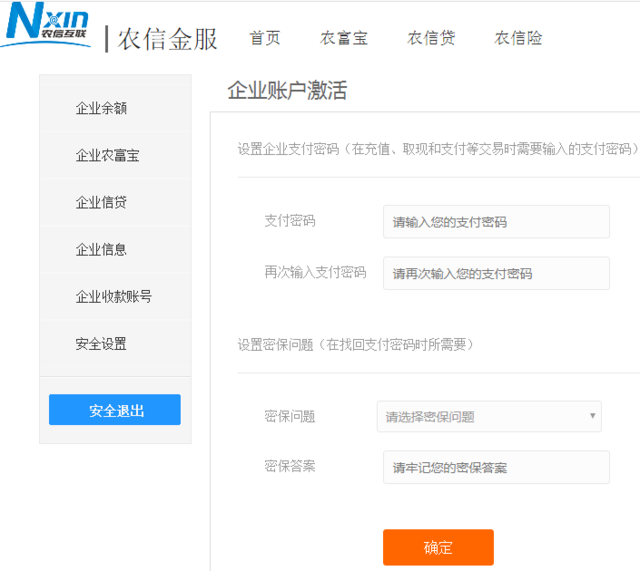The image size is (640, 571).
Task: Focus the 支付密码 input field
Action: (496, 222)
